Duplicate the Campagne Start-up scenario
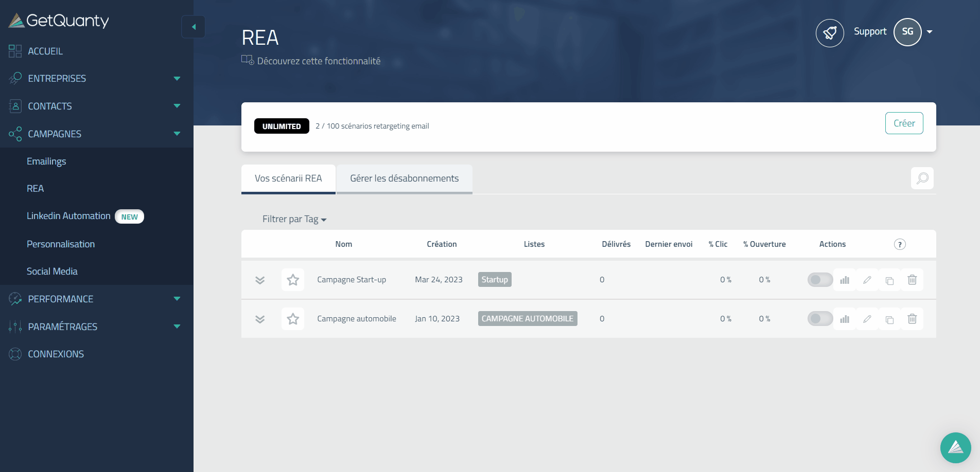 click(889, 280)
